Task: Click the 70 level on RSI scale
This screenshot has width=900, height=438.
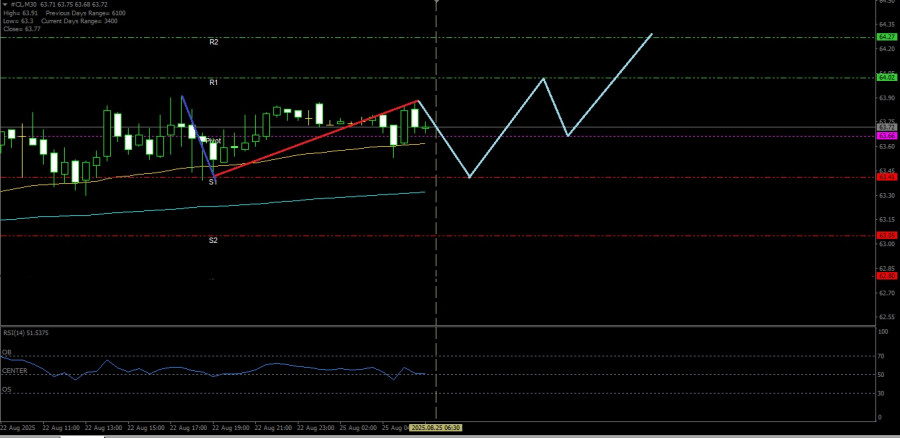Action: click(x=882, y=356)
